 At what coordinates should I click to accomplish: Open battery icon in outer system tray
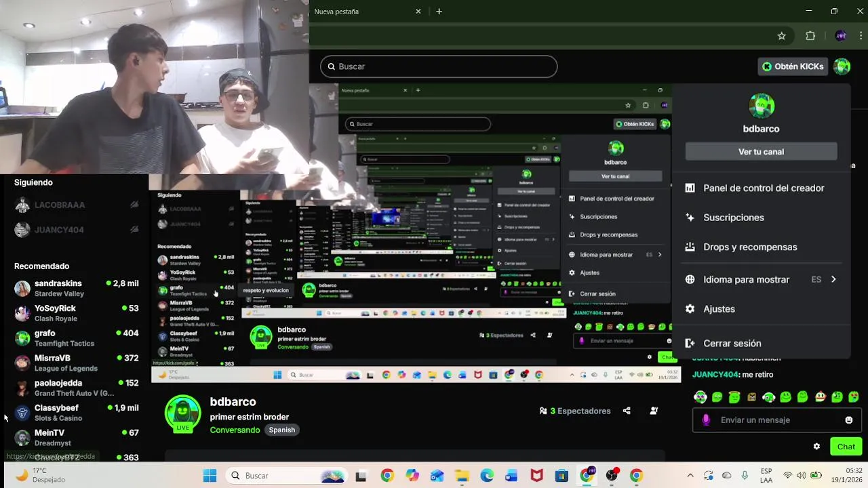click(816, 476)
